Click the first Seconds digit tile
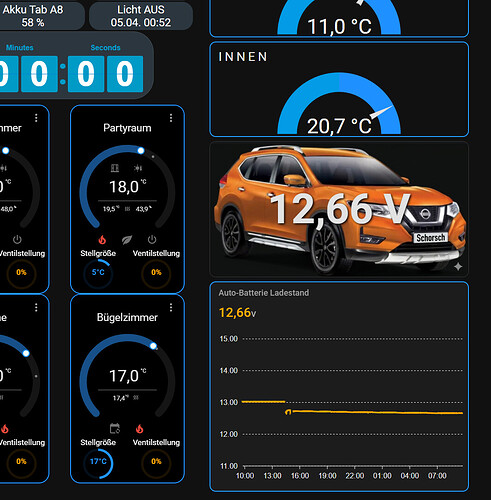The image size is (491, 500). (86, 74)
